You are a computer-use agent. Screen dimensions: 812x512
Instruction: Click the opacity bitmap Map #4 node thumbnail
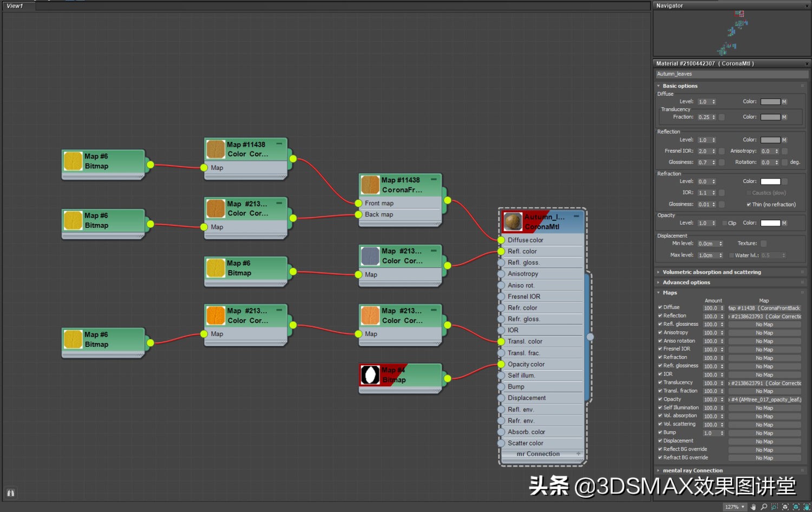(370, 375)
